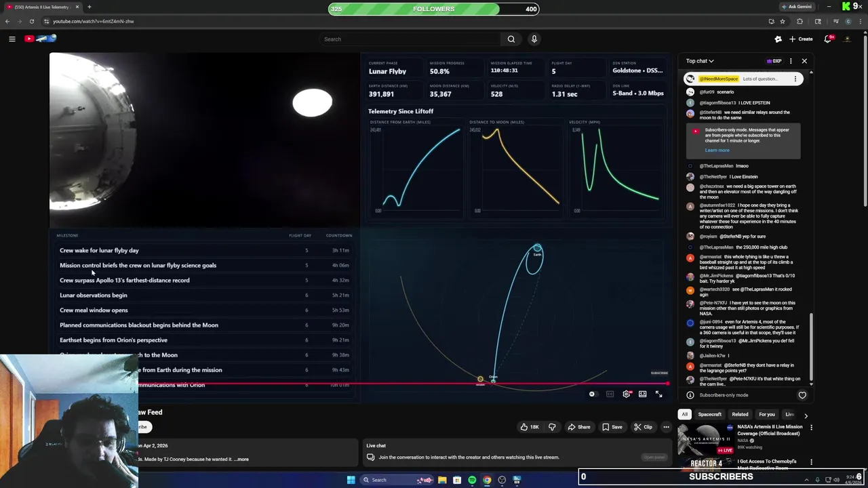Screen dimensions: 868x488
Task: Like the video with thumbs up
Action: [529, 427]
